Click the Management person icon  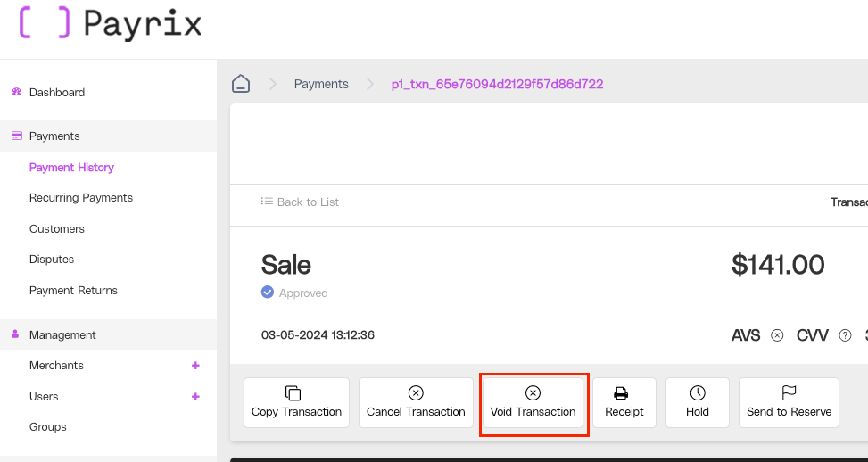[x=15, y=334]
